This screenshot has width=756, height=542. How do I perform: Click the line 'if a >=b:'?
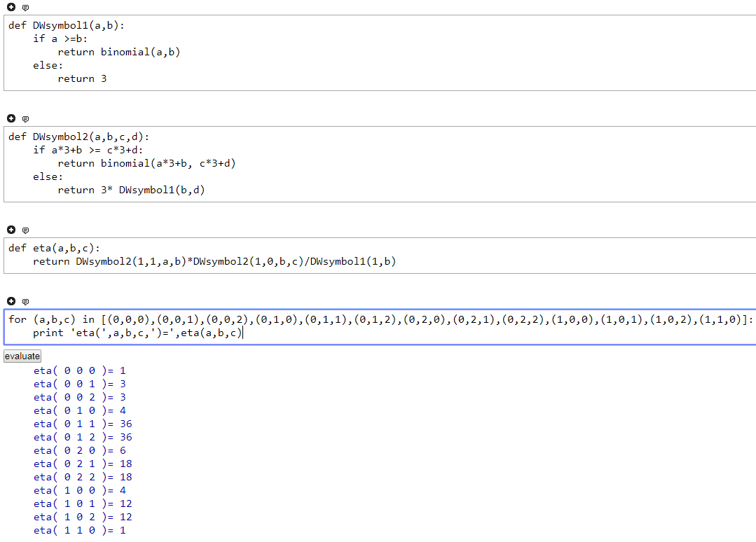tap(60, 39)
